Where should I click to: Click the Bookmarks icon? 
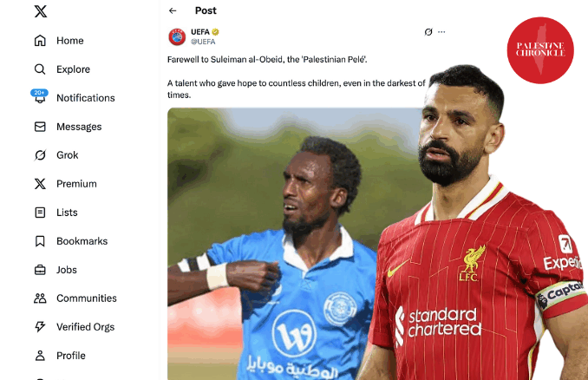click(x=40, y=241)
